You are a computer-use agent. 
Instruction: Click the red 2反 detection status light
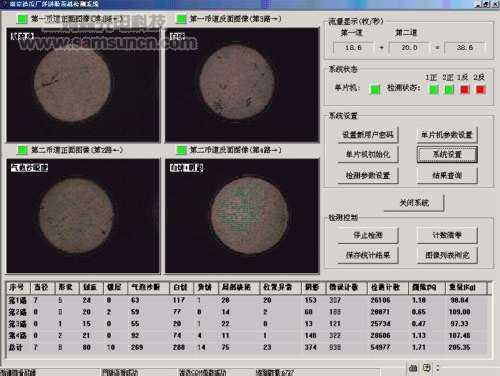point(480,89)
